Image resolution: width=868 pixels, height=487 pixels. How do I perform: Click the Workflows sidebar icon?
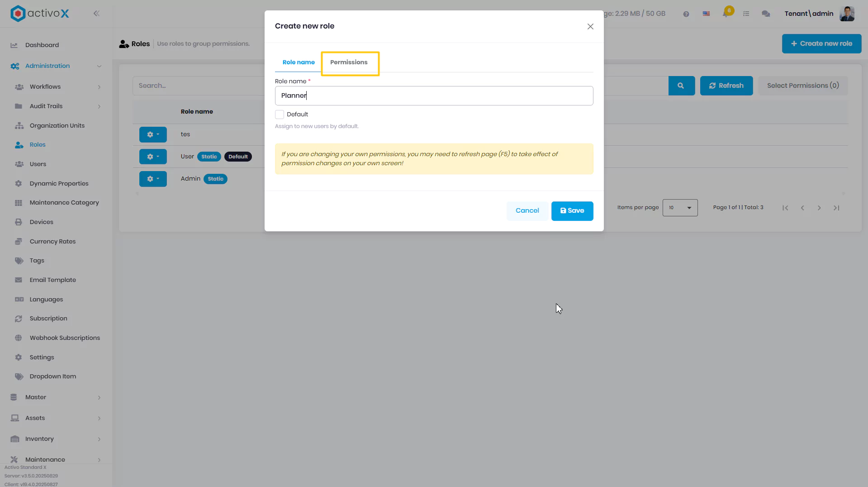tap(19, 87)
